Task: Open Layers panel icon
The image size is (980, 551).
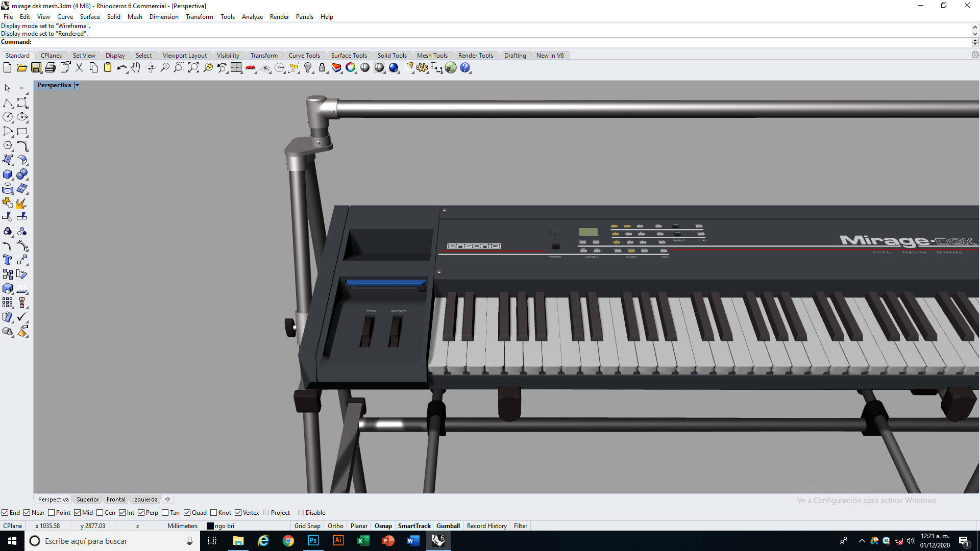Action: tap(336, 67)
